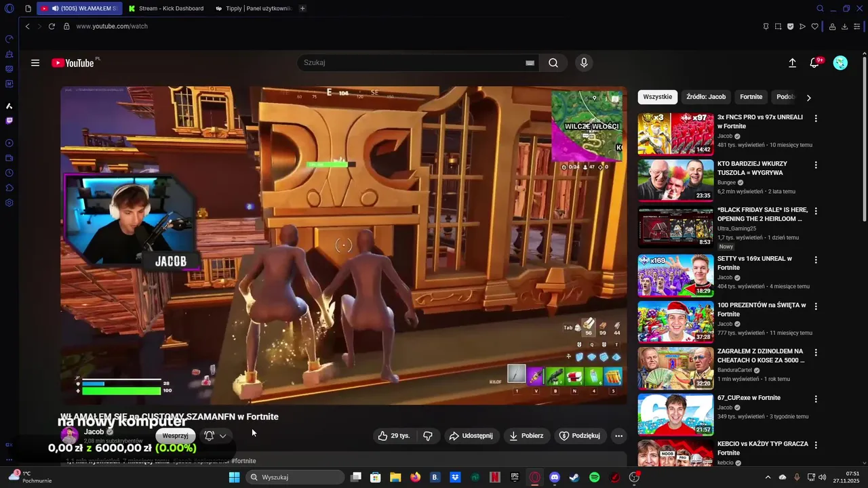
Task: Open options menu for 3x FNCS PRO video
Action: tap(816, 118)
